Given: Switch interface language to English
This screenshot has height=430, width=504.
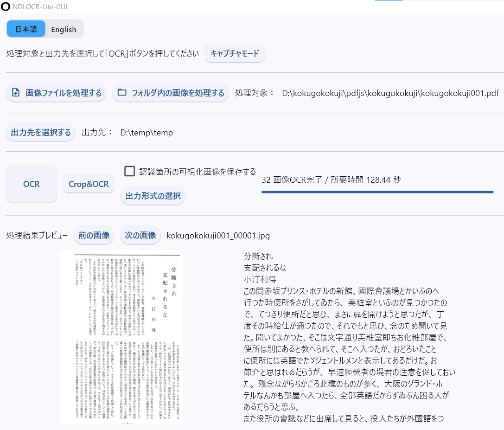Looking at the screenshot, I should [64, 29].
